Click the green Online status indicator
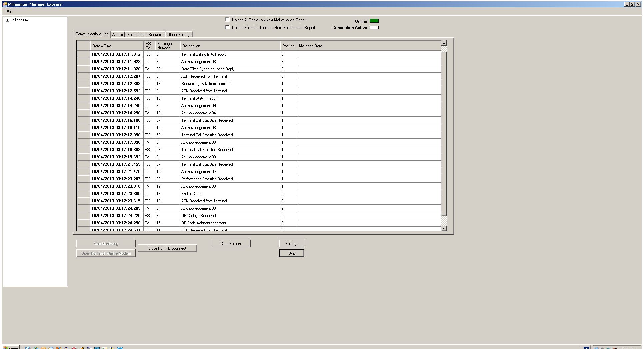 [x=374, y=21]
